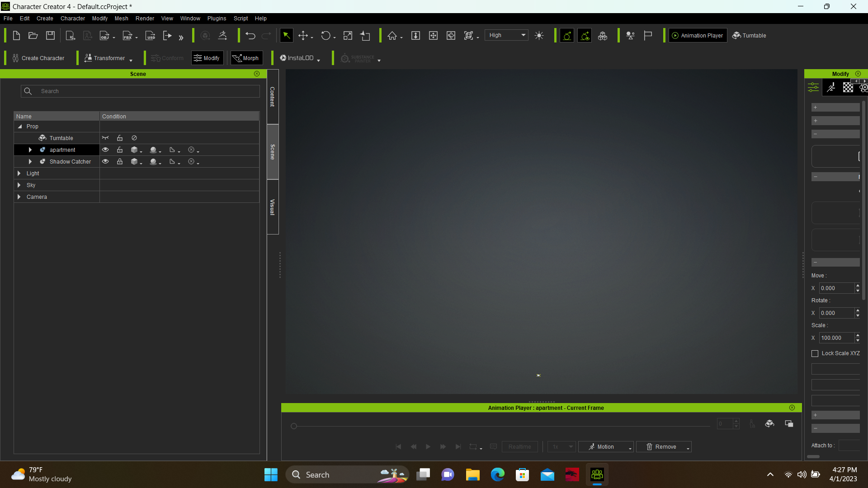Click the Morph button

pyautogui.click(x=246, y=58)
